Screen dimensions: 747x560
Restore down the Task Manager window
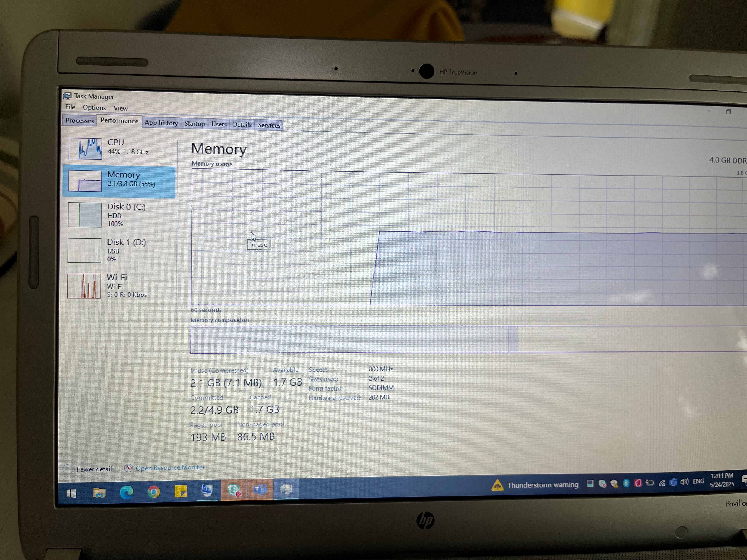[x=728, y=112]
